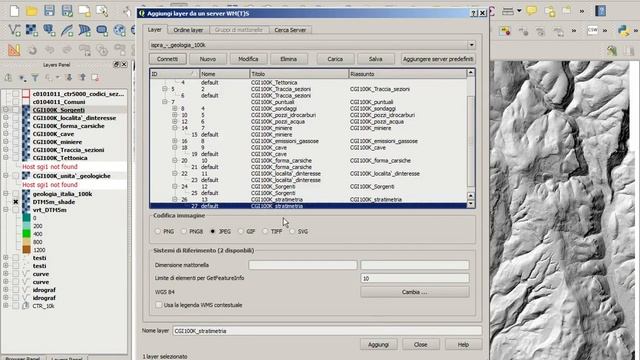This screenshot has height=360, width=640.
Task: Click the collapse all up-arrow icon in Layers Panel
Action: (82, 78)
